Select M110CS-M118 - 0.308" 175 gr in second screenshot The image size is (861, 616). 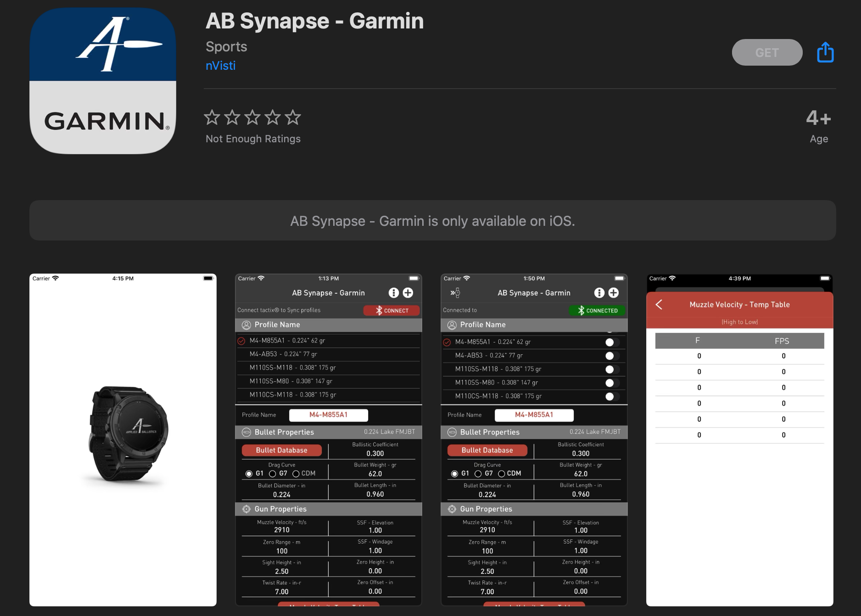click(x=329, y=395)
